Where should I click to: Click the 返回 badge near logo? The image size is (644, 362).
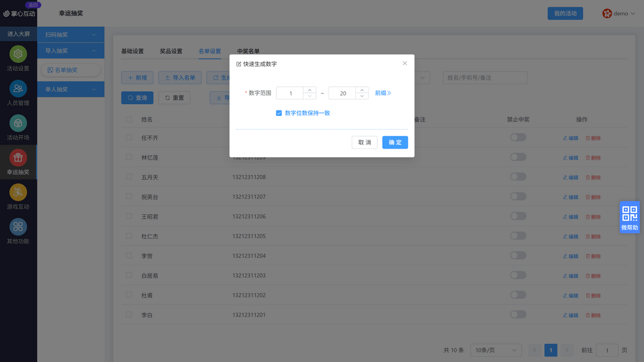tap(33, 4)
